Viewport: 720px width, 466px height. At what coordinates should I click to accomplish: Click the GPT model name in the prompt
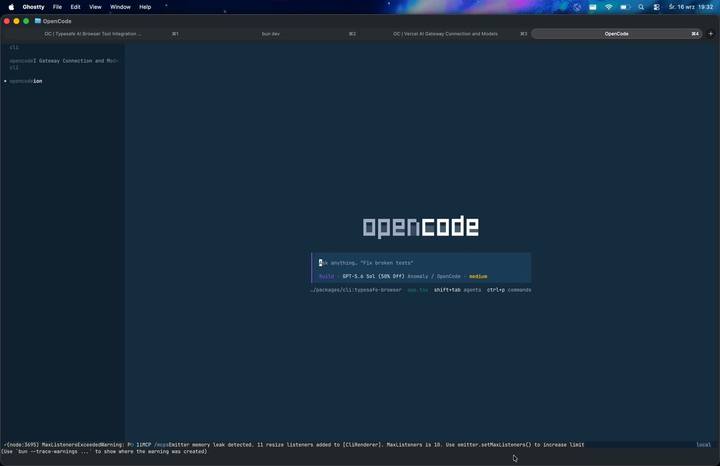pos(373,276)
